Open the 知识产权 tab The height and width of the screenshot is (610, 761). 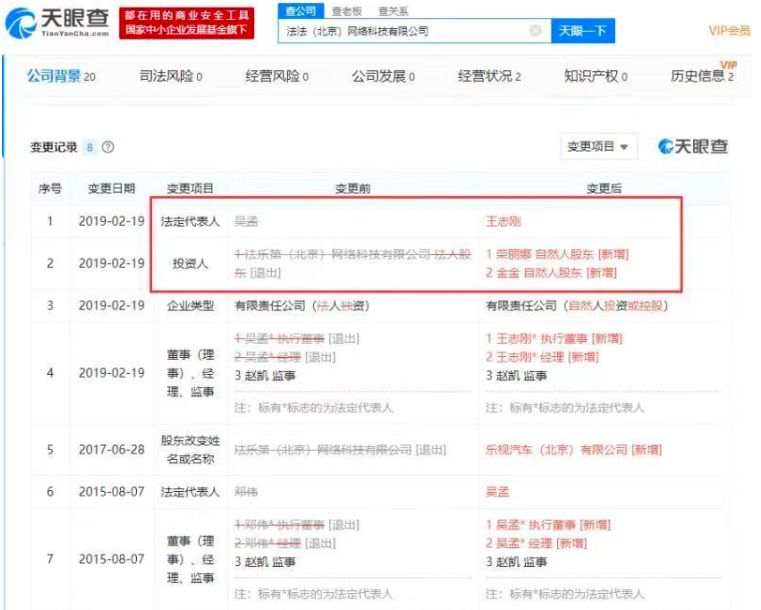pos(596,76)
